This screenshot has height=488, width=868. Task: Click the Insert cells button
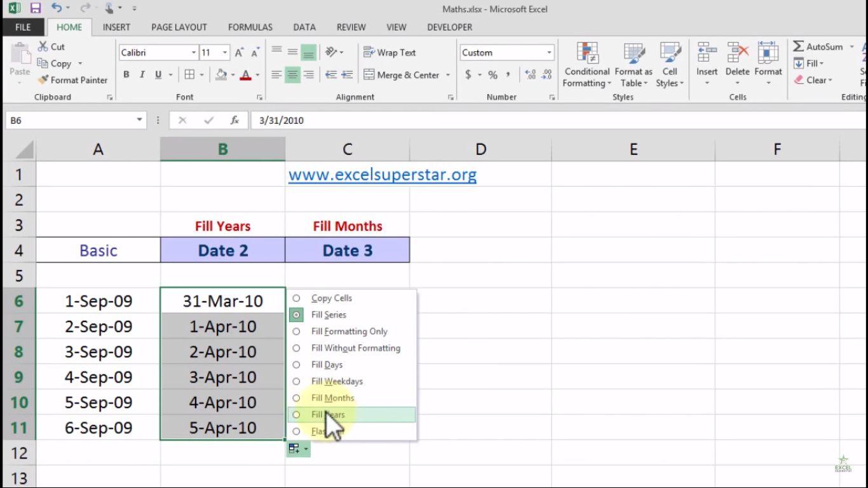coord(707,65)
